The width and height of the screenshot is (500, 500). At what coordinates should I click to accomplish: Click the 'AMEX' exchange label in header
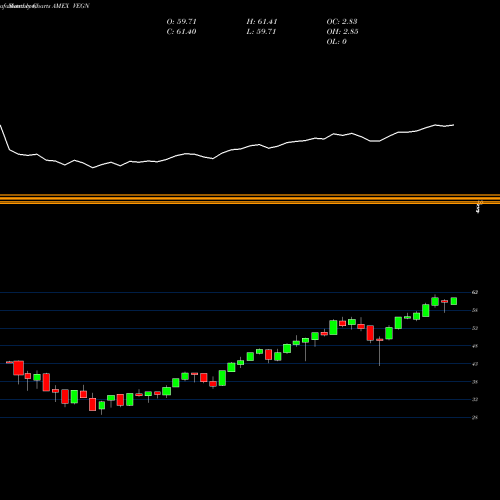[60, 6]
